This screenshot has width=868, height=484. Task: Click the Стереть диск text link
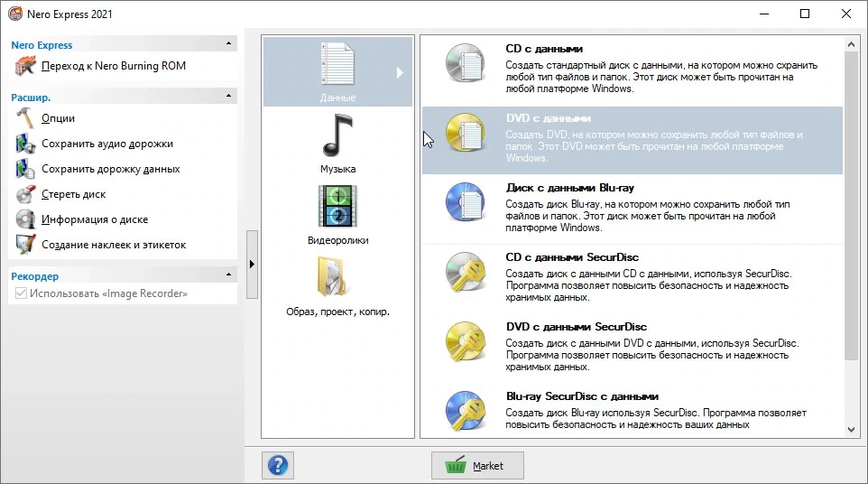74,194
